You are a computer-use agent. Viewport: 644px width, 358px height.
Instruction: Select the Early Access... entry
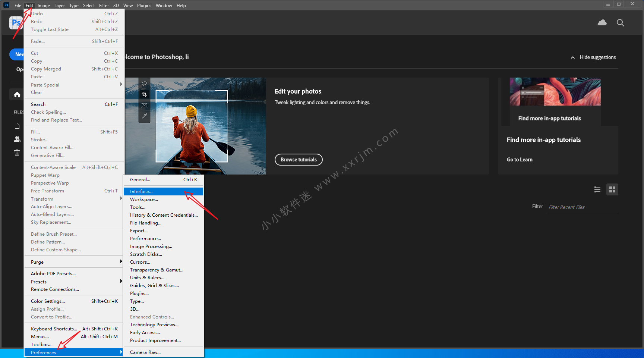tap(163, 332)
